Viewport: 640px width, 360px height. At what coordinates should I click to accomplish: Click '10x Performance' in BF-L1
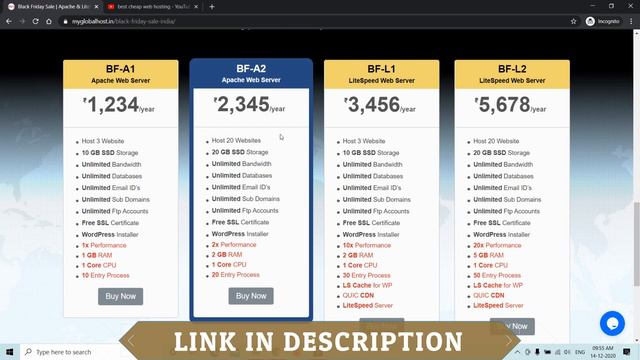[x=367, y=245]
